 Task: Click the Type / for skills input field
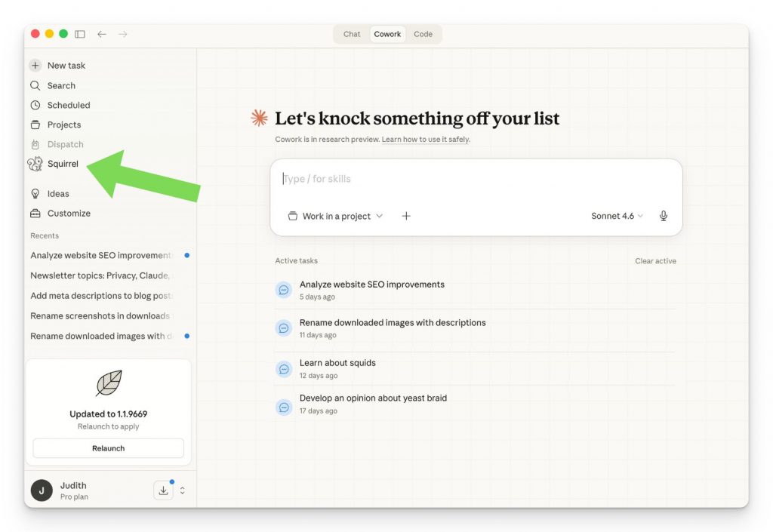click(476, 179)
